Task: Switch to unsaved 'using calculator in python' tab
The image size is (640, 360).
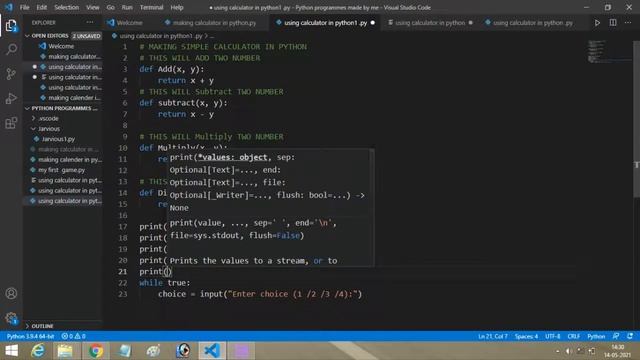Action: tap(430, 23)
